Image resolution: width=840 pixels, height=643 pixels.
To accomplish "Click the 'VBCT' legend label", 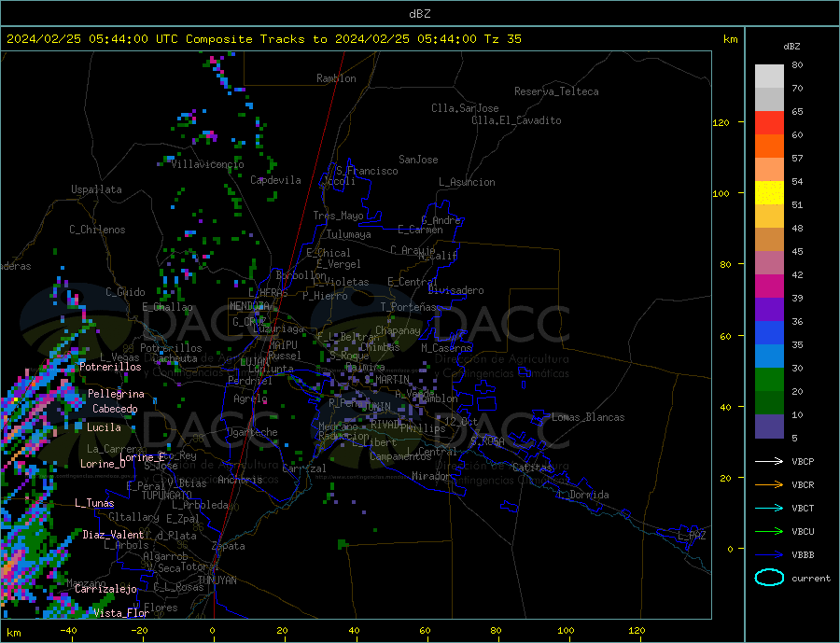I will coord(803,508).
